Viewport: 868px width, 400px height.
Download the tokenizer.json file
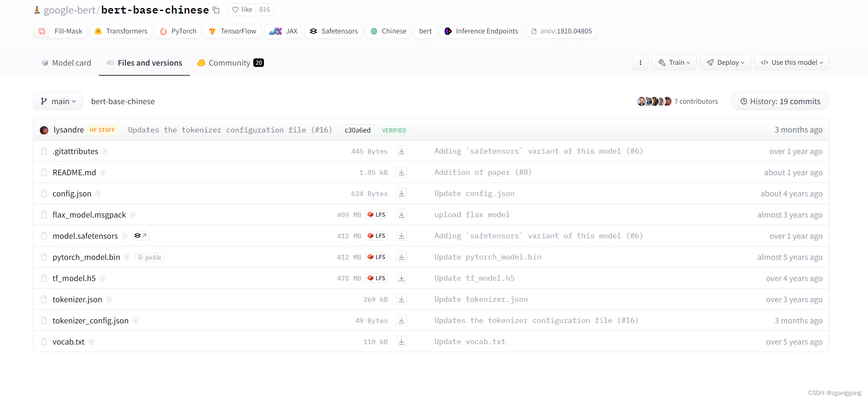pos(402,299)
